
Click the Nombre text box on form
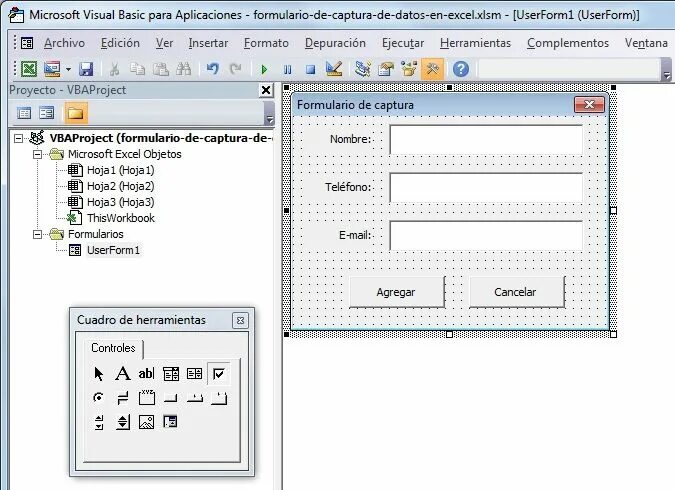486,140
